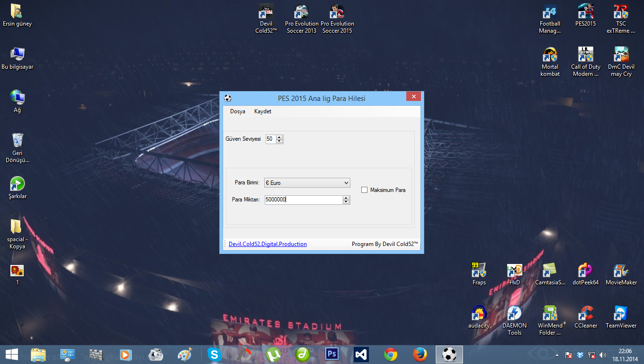The height and width of the screenshot is (364, 644).
Task: Select the Call of Duty Modern shortcut
Action: [586, 62]
